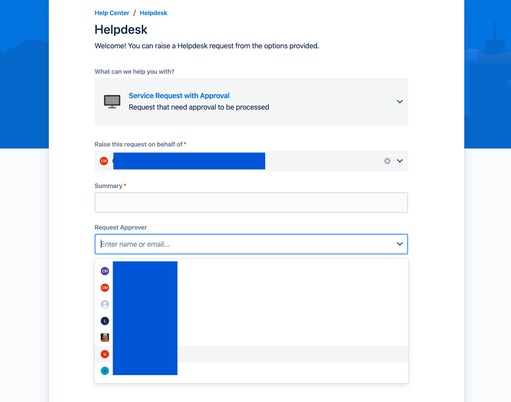The height and width of the screenshot is (402, 511).
Task: Clear the selected user with the X icon
Action: pyautogui.click(x=387, y=161)
